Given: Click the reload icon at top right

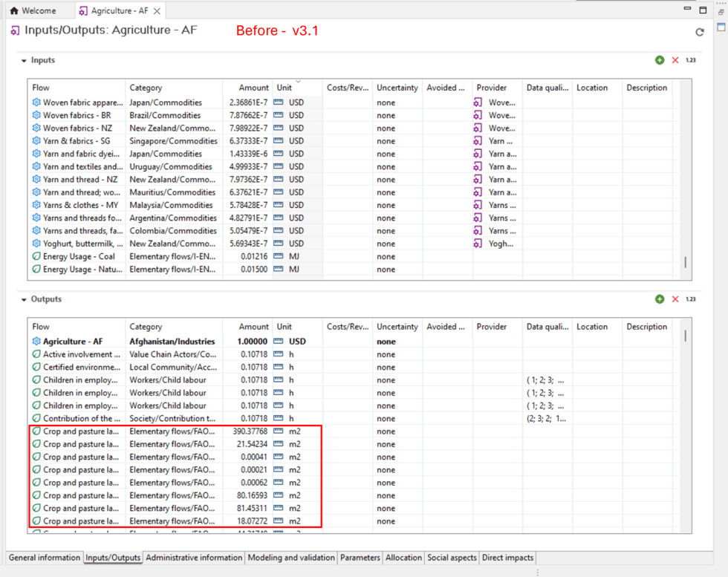Looking at the screenshot, I should 699,32.
